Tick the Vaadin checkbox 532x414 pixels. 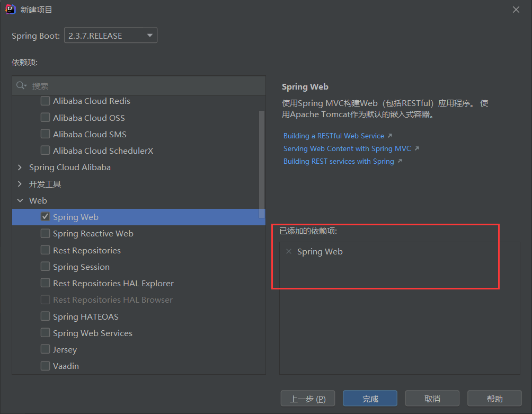[45, 366]
